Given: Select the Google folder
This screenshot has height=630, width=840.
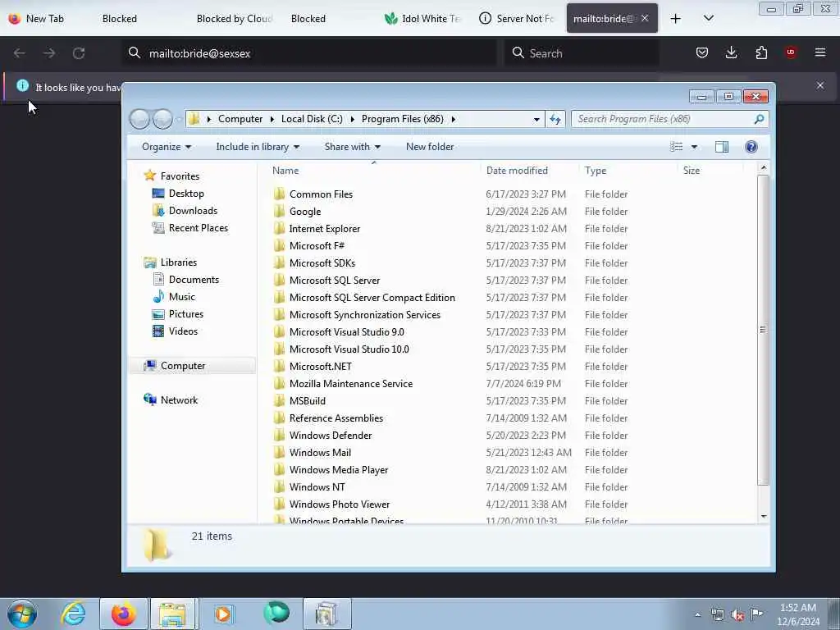Looking at the screenshot, I should pyautogui.click(x=305, y=211).
